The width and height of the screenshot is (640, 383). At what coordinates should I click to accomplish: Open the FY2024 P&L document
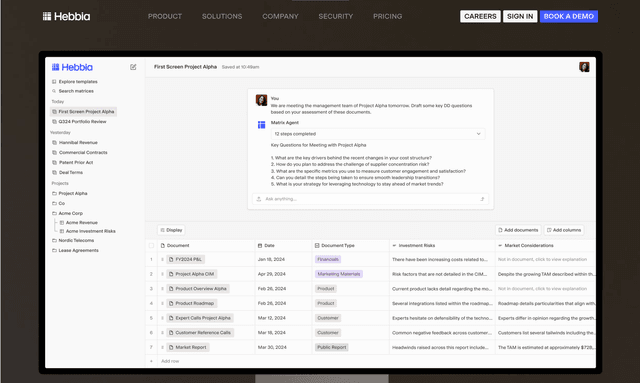click(186, 259)
